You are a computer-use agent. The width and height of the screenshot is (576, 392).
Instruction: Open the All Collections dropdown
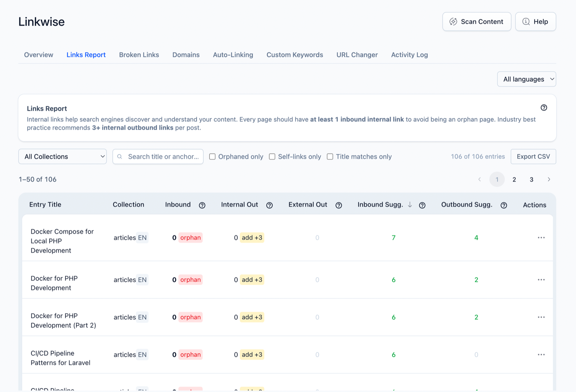63,156
